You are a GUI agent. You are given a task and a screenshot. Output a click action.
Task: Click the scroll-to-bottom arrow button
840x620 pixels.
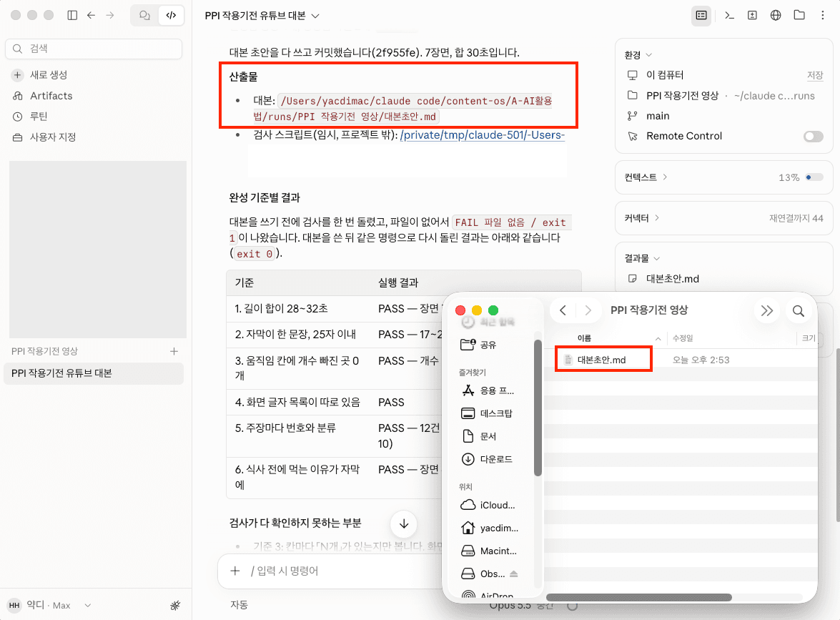(x=404, y=523)
